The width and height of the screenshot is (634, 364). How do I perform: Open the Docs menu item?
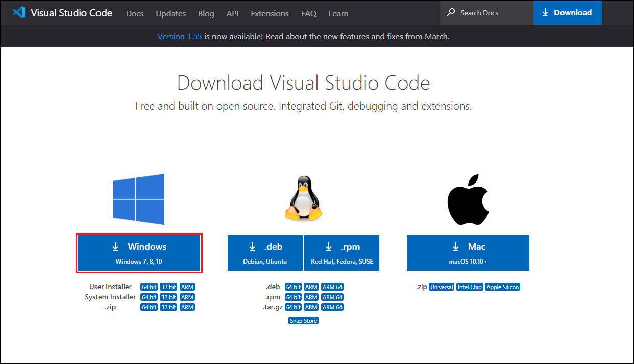point(135,14)
